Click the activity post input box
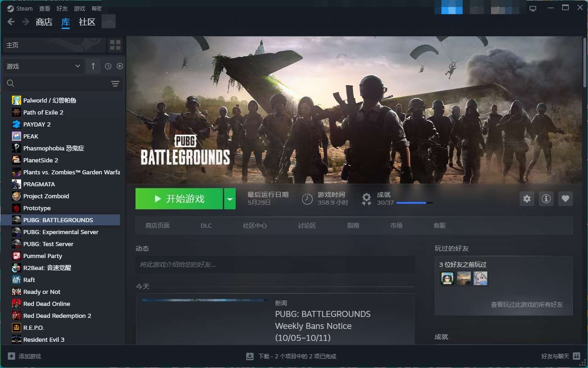 (x=275, y=264)
